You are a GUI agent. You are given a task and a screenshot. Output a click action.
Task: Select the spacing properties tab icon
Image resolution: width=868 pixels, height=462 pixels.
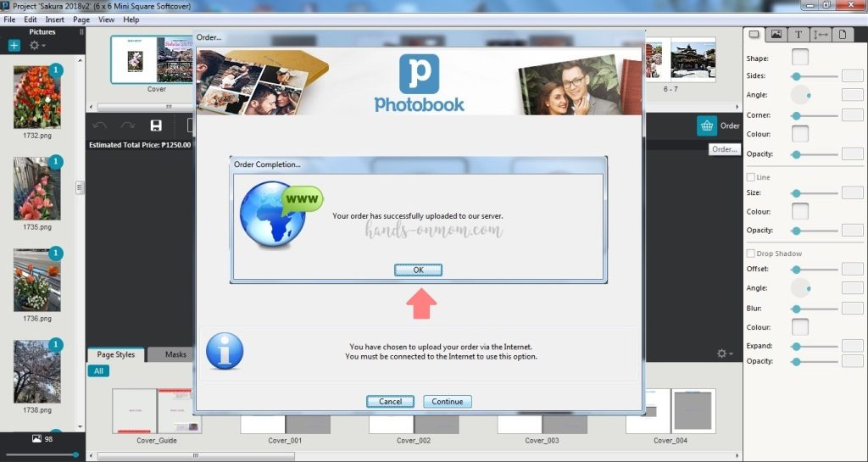(821, 35)
